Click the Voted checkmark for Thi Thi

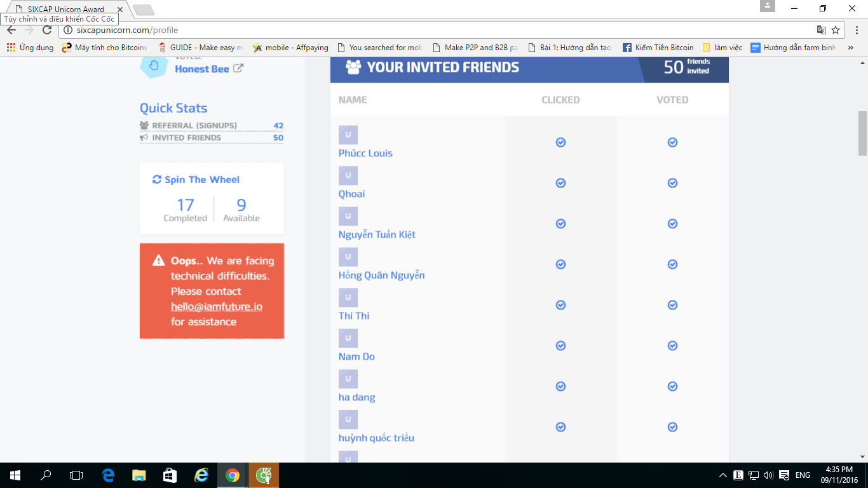click(672, 305)
